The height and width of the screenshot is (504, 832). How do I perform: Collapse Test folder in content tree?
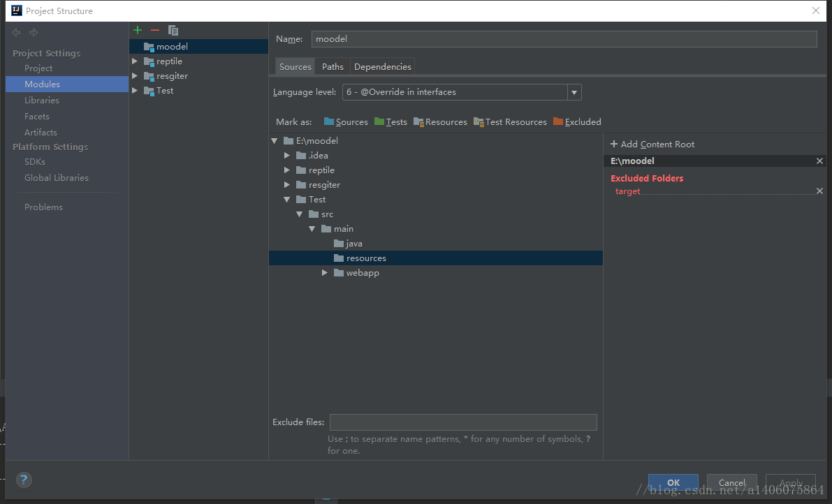coord(287,200)
